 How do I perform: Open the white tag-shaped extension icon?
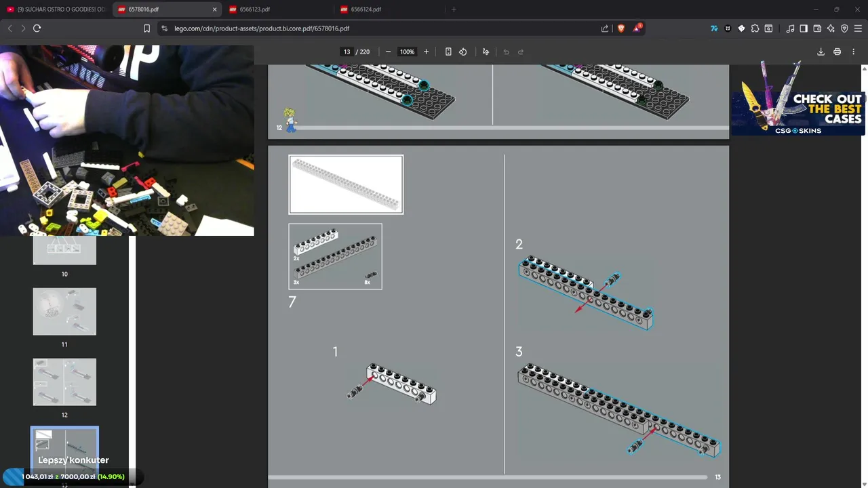pyautogui.click(x=741, y=28)
